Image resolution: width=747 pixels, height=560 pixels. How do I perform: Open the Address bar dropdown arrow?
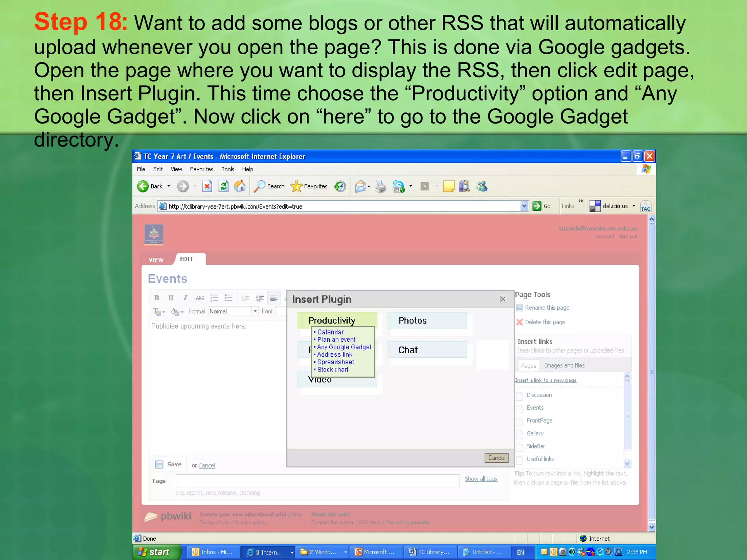[x=524, y=206]
